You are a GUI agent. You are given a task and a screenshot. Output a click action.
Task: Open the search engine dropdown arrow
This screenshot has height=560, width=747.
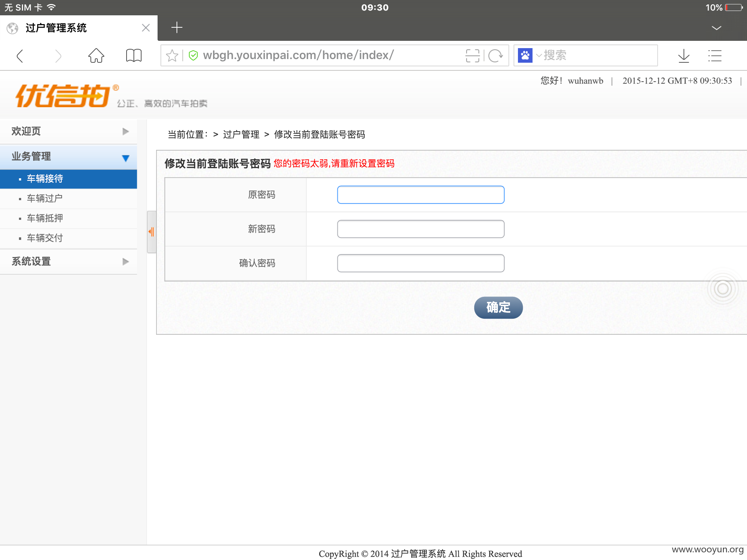(538, 55)
